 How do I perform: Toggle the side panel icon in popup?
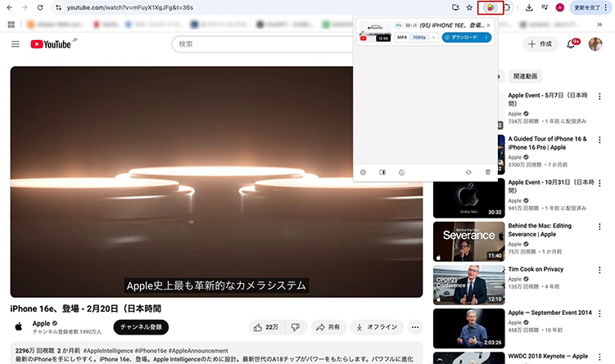[382, 173]
